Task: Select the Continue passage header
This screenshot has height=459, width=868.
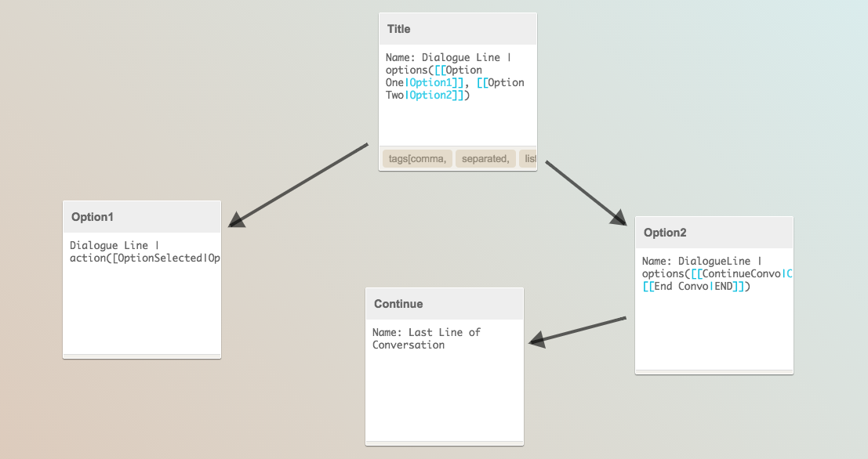Action: (x=445, y=304)
